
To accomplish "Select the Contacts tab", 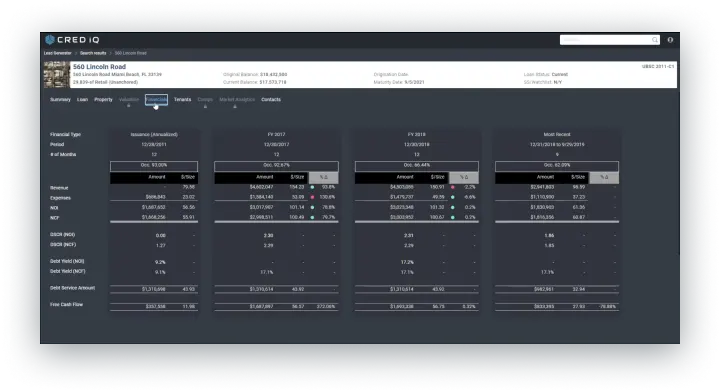I will point(271,100).
